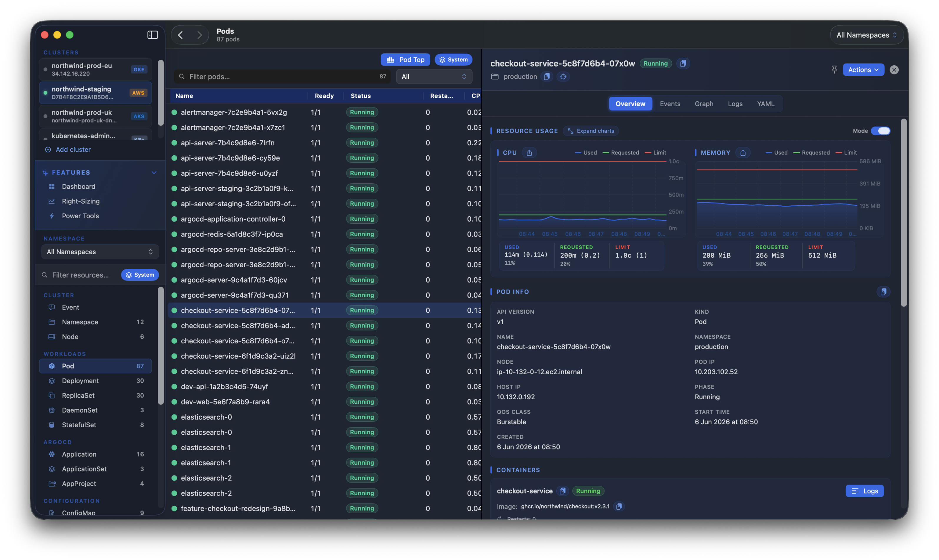Copy the container image path
Screen dimensions: 939x560
619,506
